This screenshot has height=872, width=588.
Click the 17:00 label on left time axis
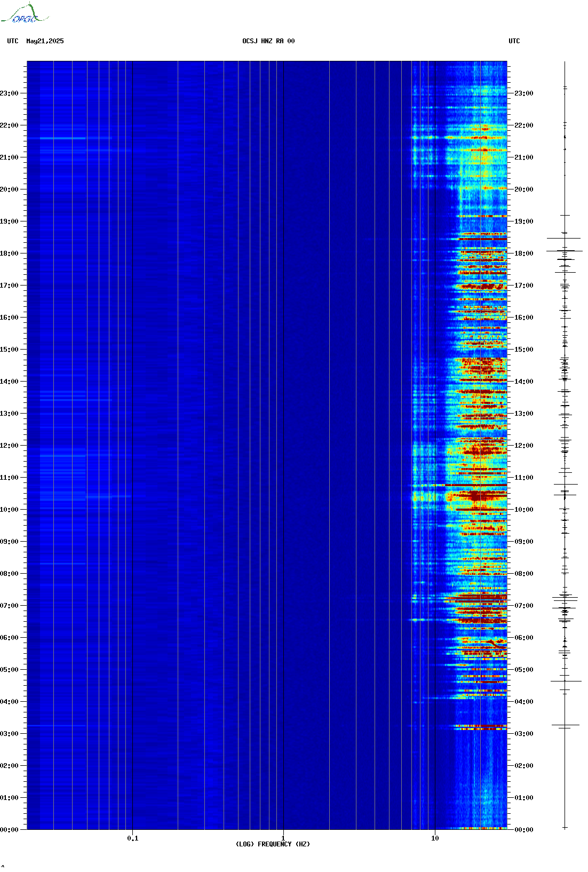[x=9, y=286]
